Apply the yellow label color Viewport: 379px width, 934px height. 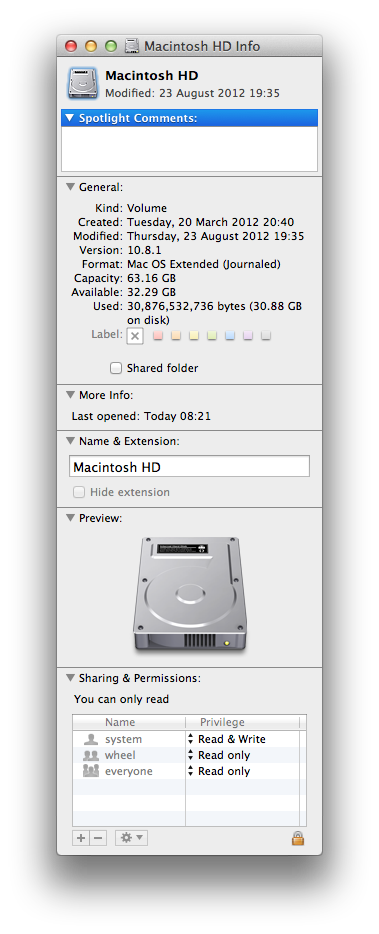pyautogui.click(x=194, y=335)
